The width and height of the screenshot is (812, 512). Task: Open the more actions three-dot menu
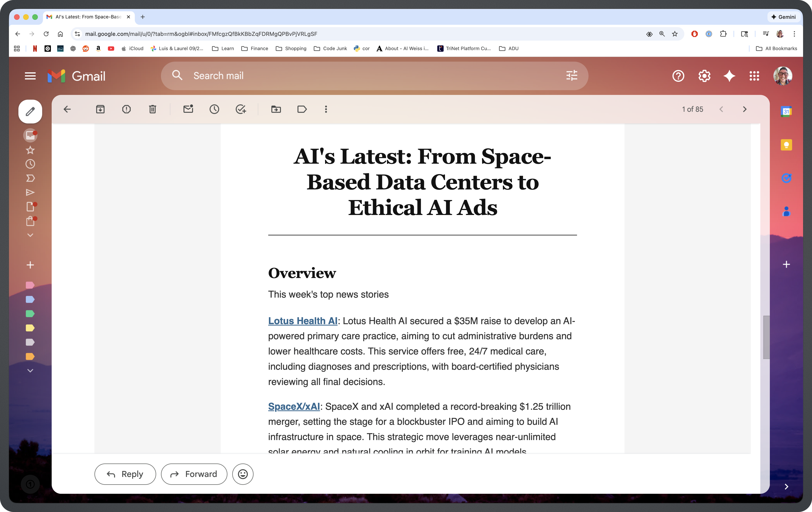(326, 109)
